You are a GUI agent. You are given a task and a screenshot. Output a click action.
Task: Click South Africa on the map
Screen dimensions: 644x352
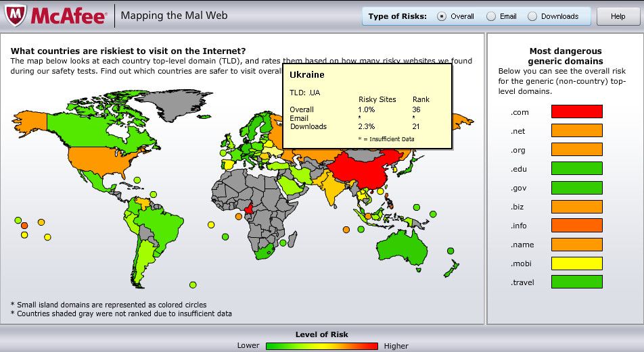263,251
